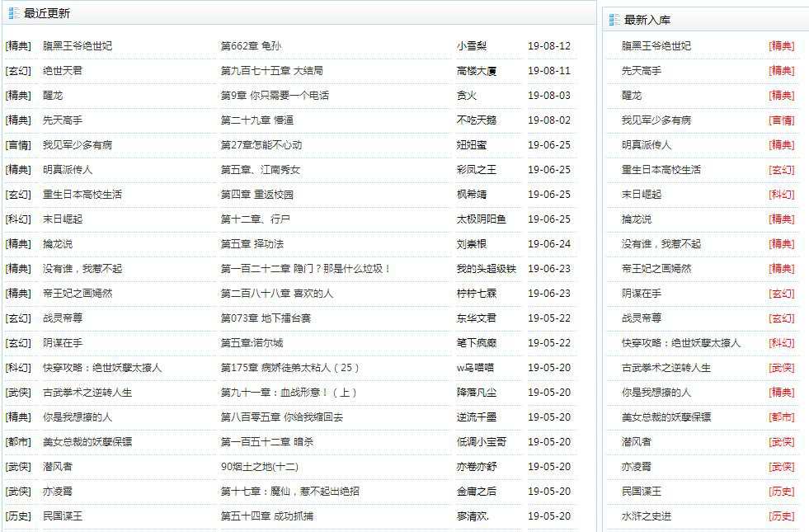Open 醒龙 in the 最近更新 list
Image resolution: width=809 pixels, height=532 pixels.
point(53,96)
